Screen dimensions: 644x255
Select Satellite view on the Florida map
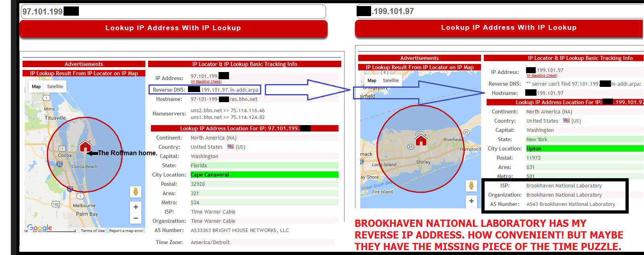(x=55, y=86)
